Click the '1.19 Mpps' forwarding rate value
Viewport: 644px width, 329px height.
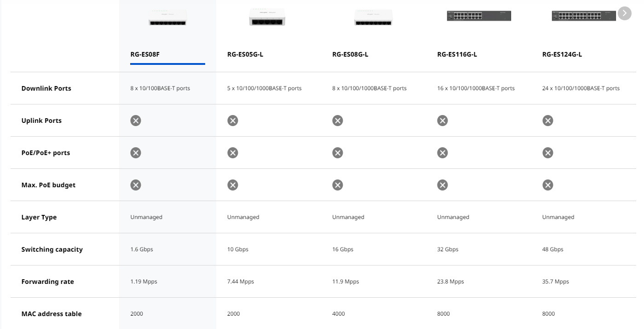[144, 282]
